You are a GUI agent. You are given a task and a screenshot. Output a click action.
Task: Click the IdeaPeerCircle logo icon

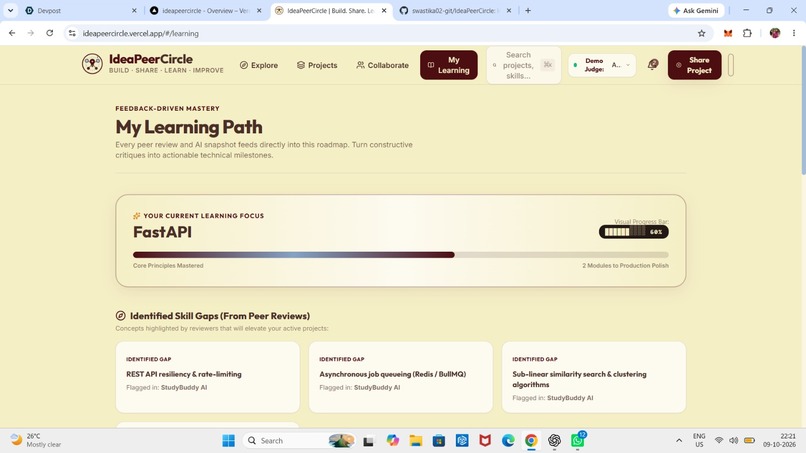(x=92, y=64)
